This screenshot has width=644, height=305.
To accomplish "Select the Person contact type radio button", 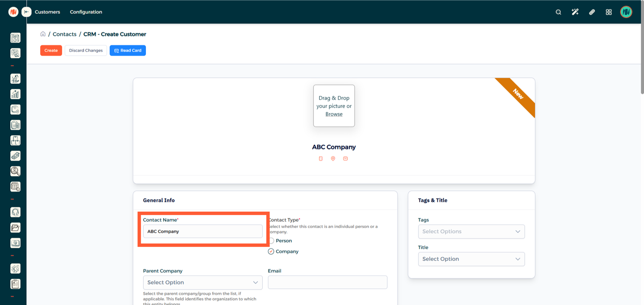I will click(x=271, y=241).
